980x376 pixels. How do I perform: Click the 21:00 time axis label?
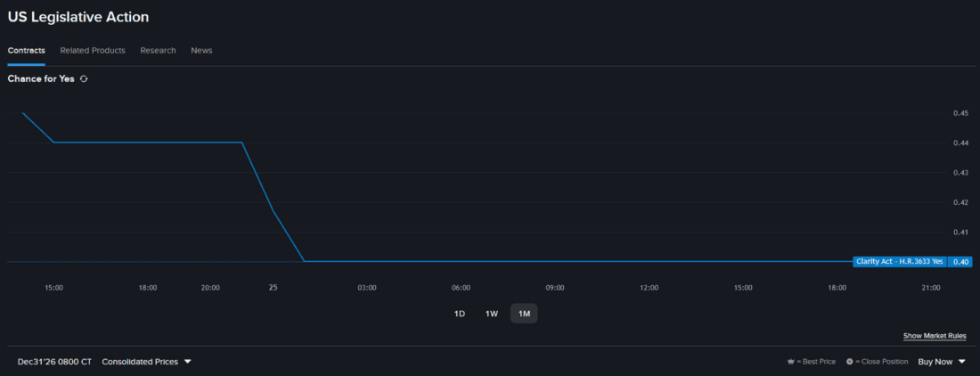coord(931,288)
